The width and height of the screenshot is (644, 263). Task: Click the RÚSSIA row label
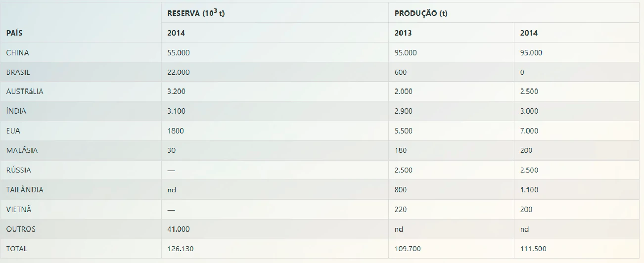(x=18, y=170)
